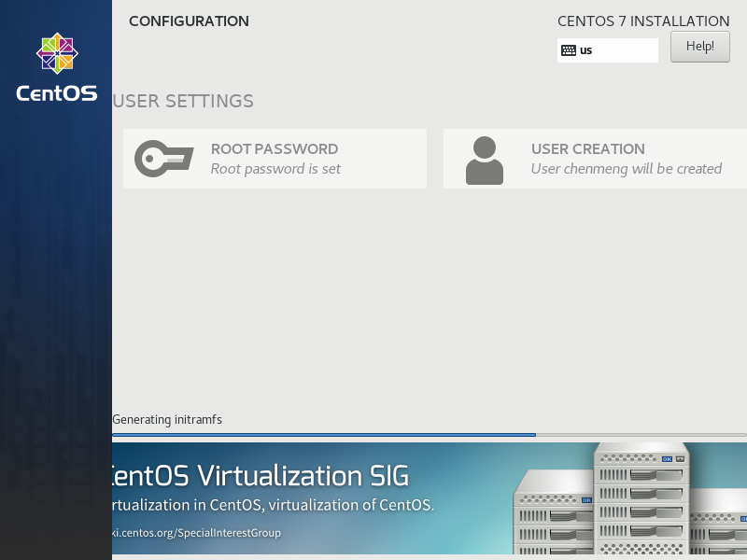The width and height of the screenshot is (747, 560).
Task: Click the CentOS Virtualization SIG banner title
Action: pyautogui.click(x=261, y=476)
